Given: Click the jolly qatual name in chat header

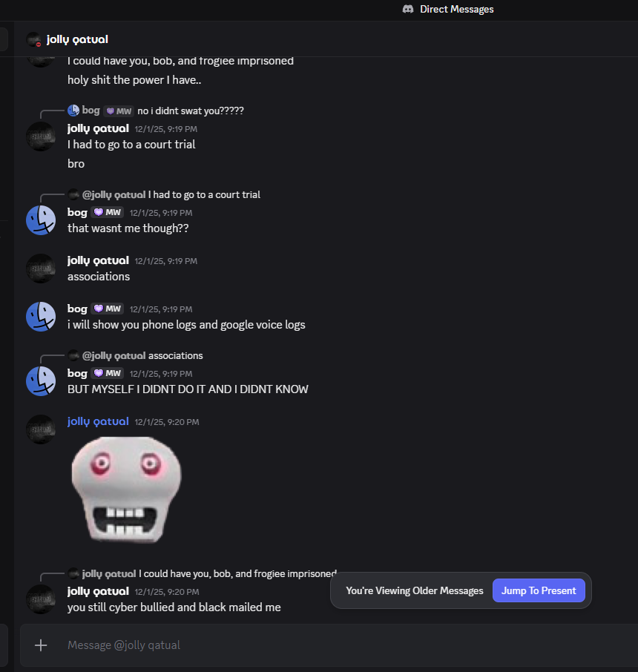Looking at the screenshot, I should pos(77,39).
